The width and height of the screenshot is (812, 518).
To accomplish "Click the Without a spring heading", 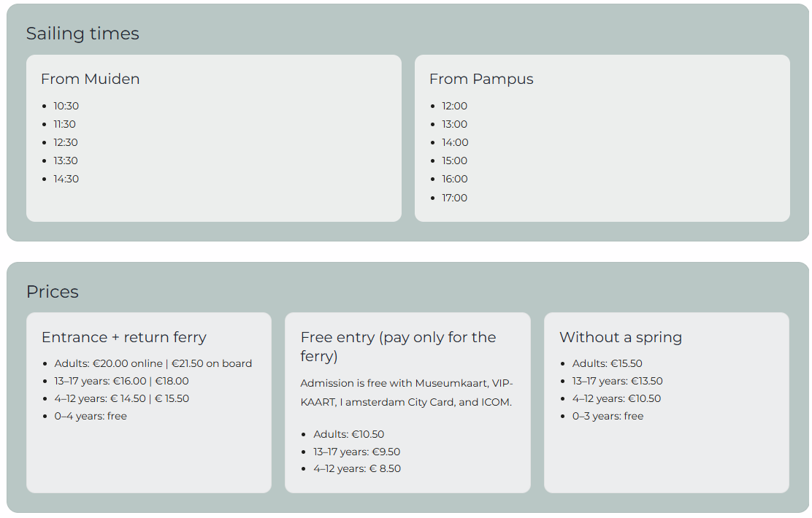I will pyautogui.click(x=621, y=337).
